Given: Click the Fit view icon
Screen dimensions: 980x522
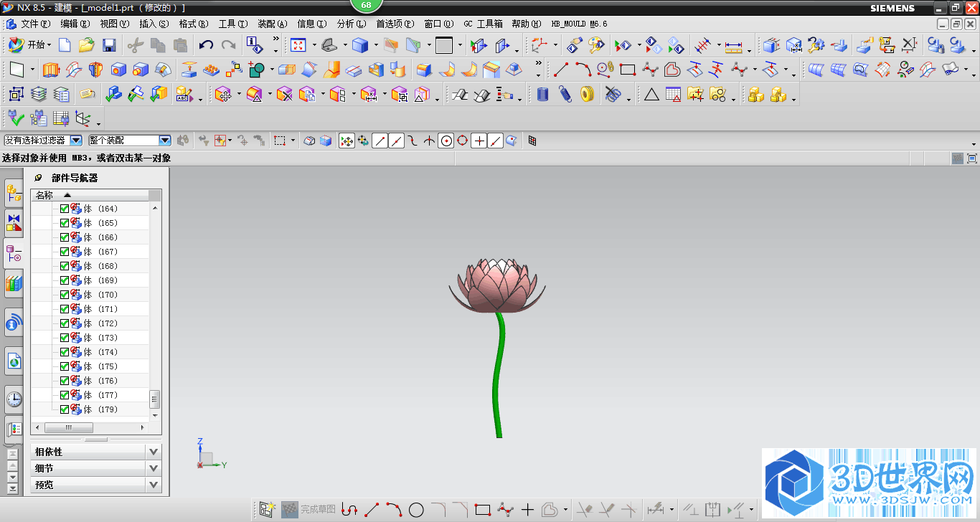Looking at the screenshot, I should click(298, 46).
